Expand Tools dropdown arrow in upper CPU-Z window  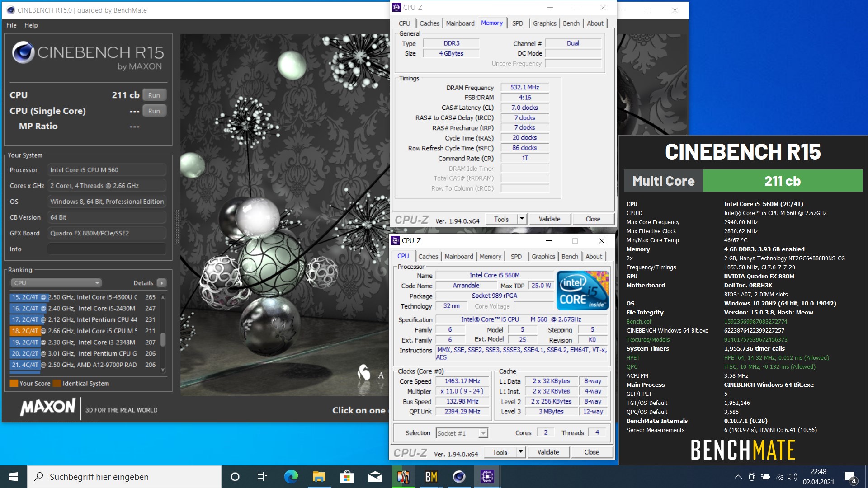tap(522, 219)
